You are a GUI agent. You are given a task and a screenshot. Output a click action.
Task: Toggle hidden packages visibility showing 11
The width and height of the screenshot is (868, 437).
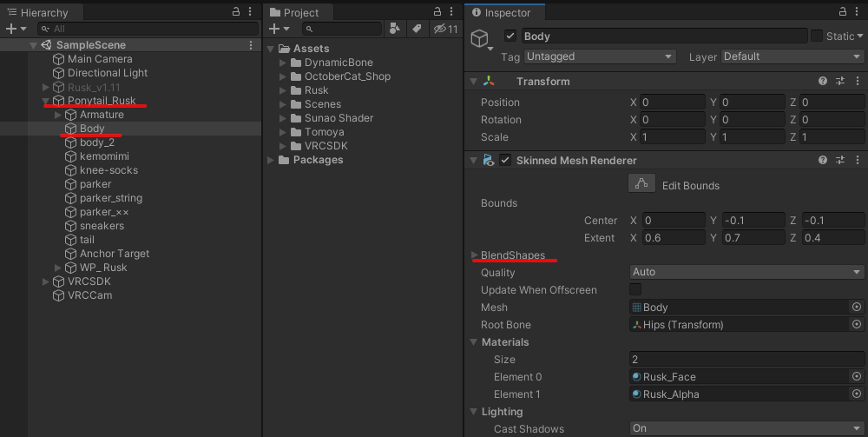[x=445, y=29]
